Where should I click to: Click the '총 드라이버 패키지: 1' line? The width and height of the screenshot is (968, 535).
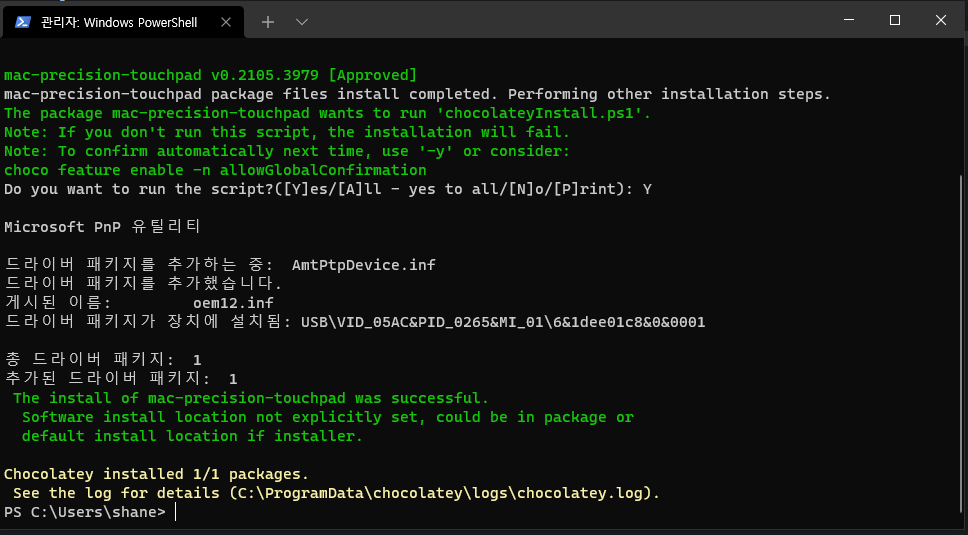[x=102, y=360]
